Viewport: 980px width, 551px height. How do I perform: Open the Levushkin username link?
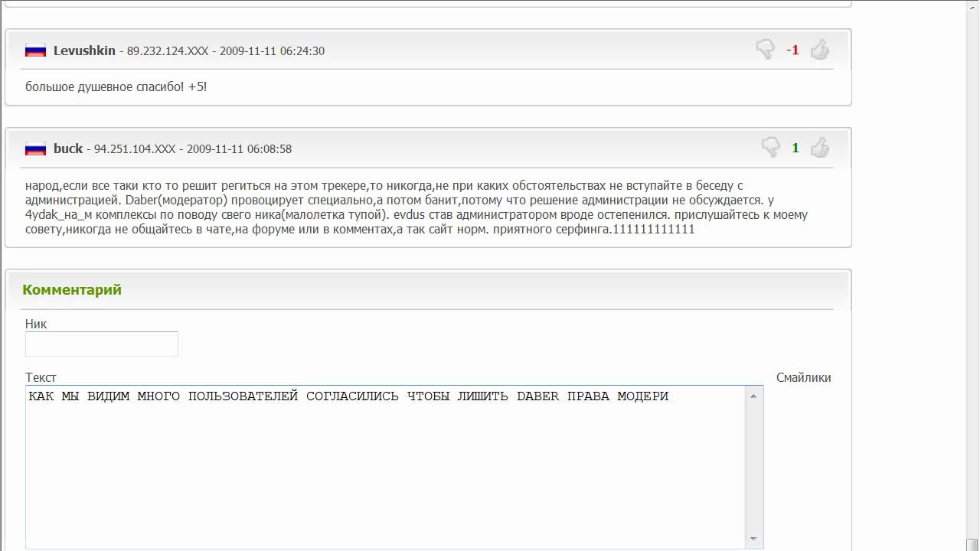84,51
